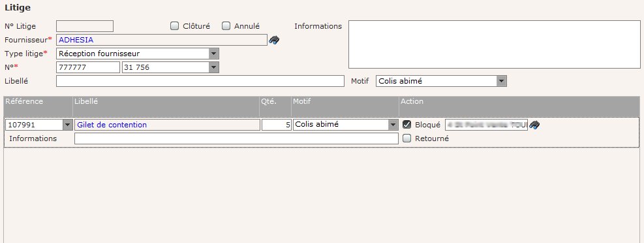Tick the Annulé checkbox
644x243 pixels.
[226, 26]
